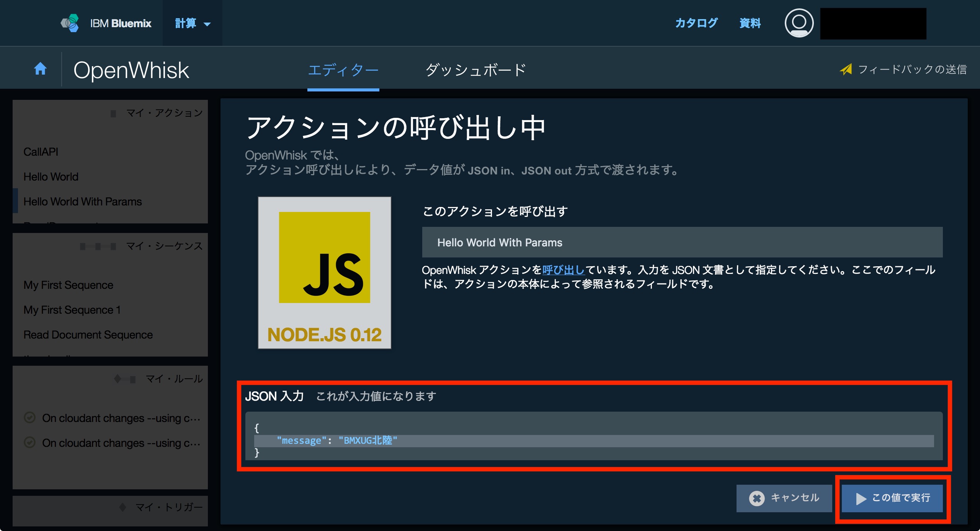Click the paper plane feedback icon
Viewport: 980px width, 531px height.
coord(846,69)
